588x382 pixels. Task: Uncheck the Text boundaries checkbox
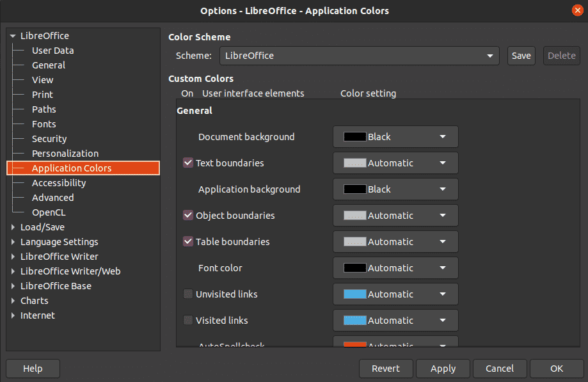(188, 163)
